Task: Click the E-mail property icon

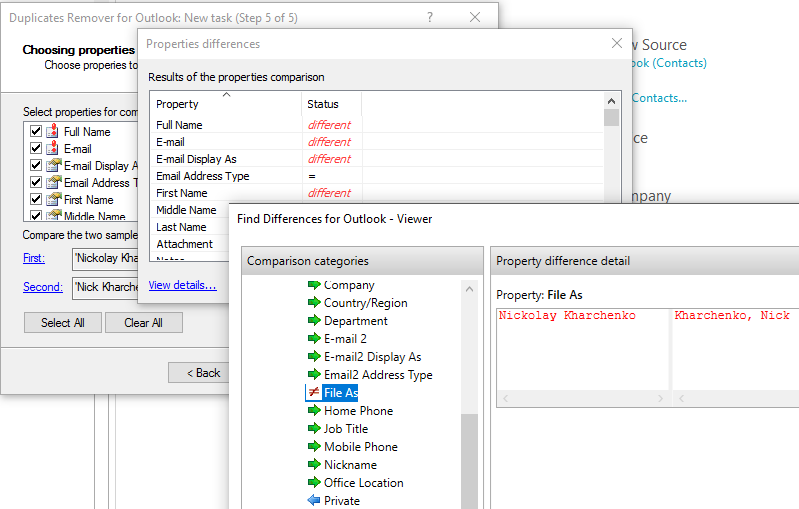Action: (52, 148)
